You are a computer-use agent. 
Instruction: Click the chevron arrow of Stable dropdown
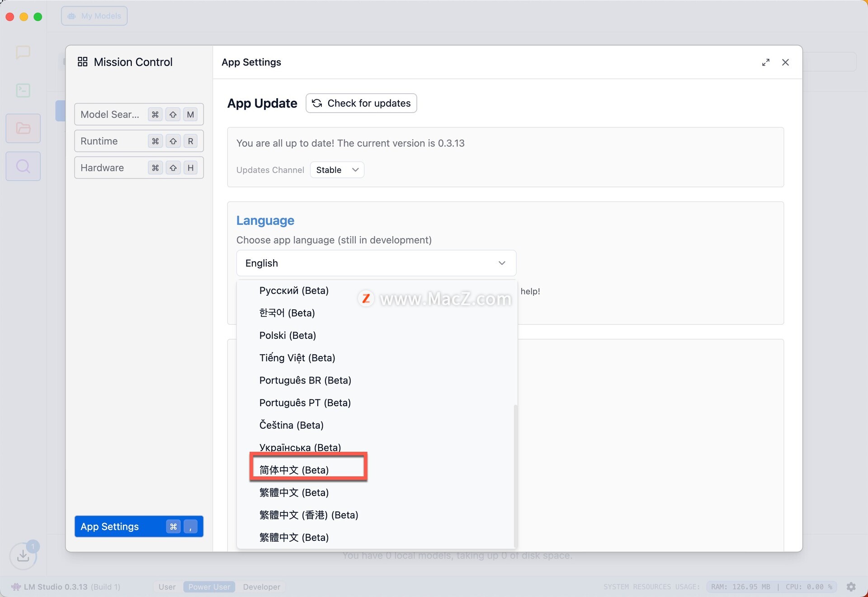tap(355, 170)
